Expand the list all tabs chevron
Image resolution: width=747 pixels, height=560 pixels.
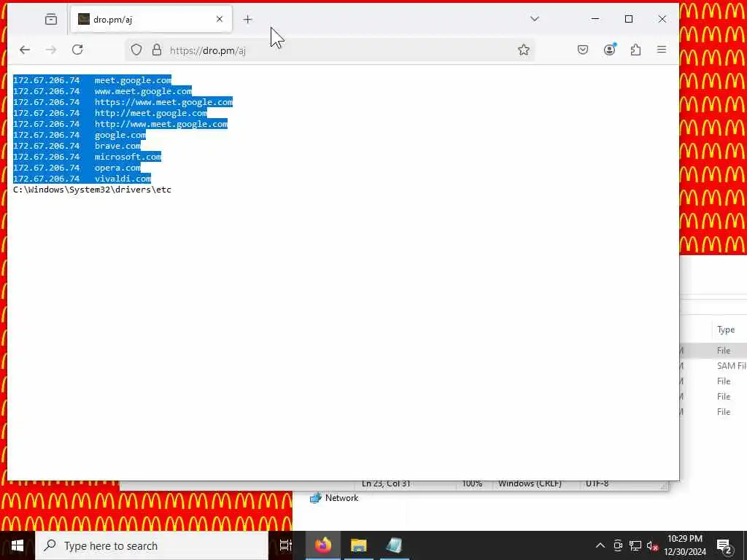point(535,18)
